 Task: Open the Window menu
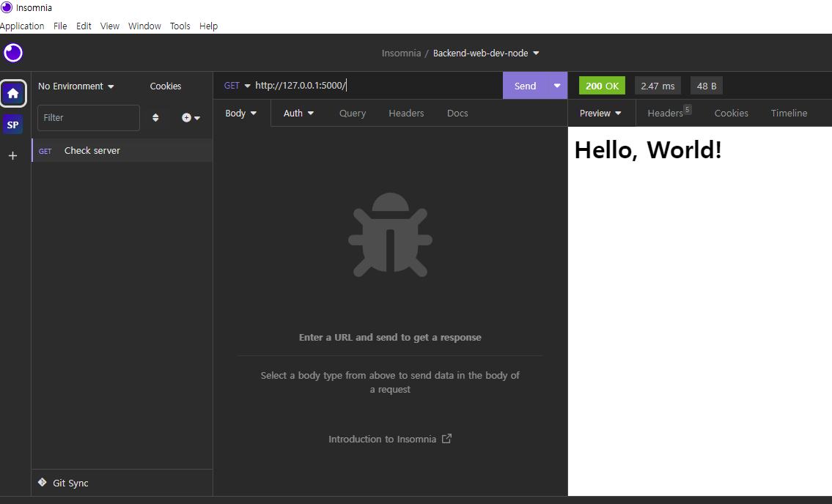pyautogui.click(x=144, y=26)
